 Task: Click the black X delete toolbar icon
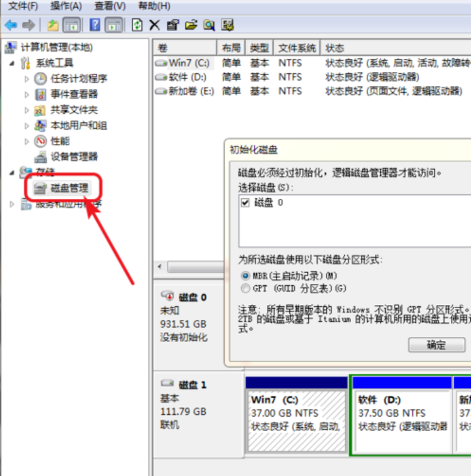pos(155,25)
